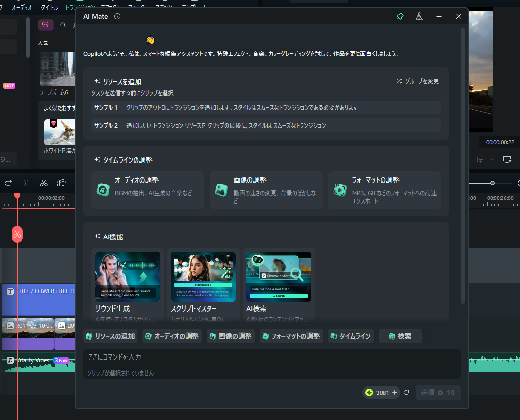Click the playhead marker on timeline ruler

pyautogui.click(x=17, y=196)
